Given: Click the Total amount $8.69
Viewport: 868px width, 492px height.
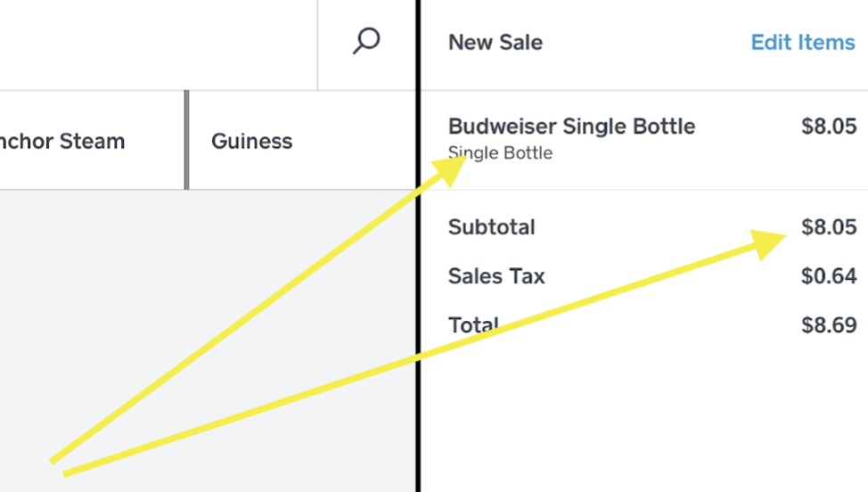Looking at the screenshot, I should click(x=829, y=324).
